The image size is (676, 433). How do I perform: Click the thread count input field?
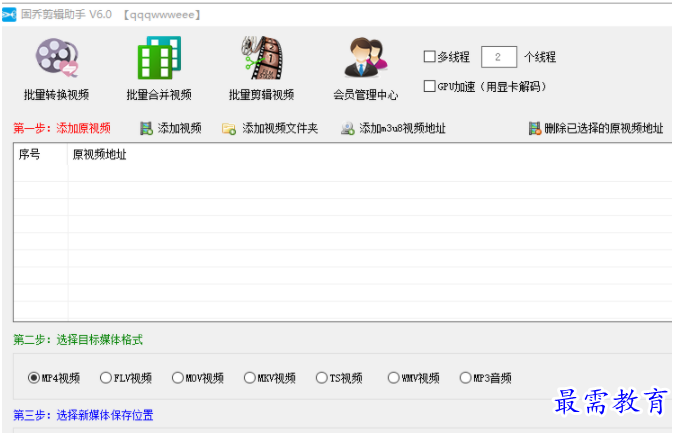pyautogui.click(x=499, y=57)
